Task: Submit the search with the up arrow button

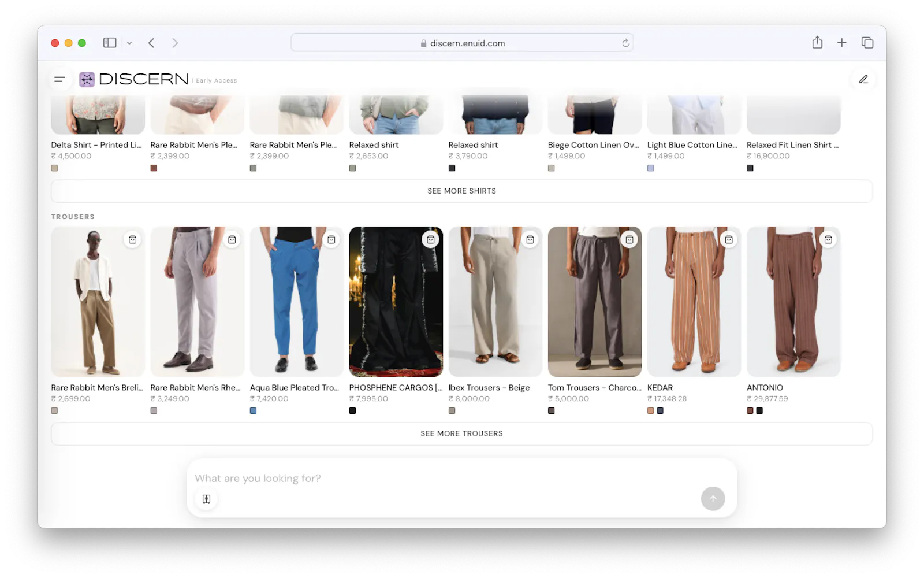Action: (713, 499)
